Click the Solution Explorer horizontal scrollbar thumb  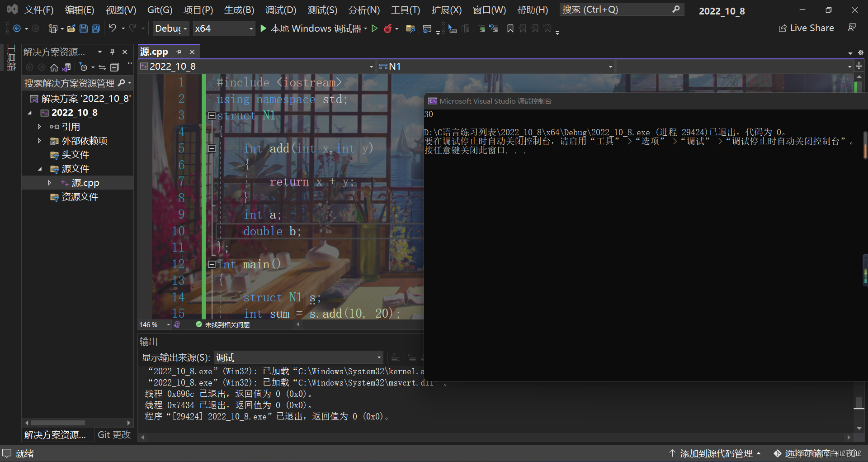pyautogui.click(x=57, y=423)
